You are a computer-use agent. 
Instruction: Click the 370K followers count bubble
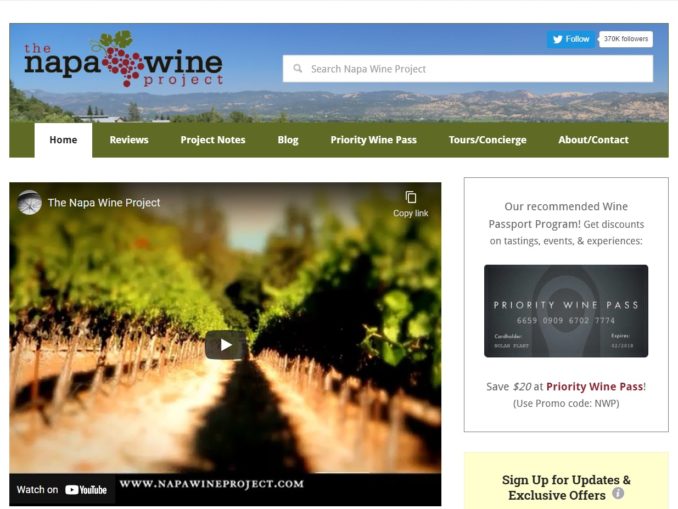click(x=626, y=39)
